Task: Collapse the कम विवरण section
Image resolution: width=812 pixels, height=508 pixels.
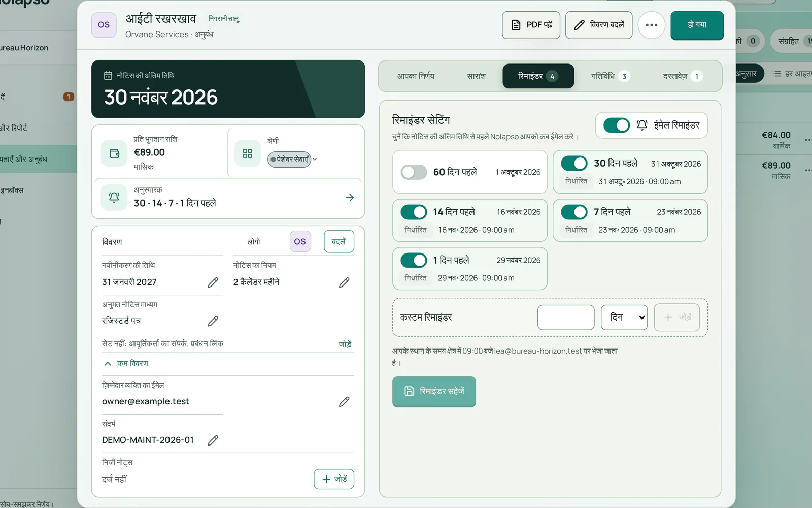Action: click(x=126, y=363)
